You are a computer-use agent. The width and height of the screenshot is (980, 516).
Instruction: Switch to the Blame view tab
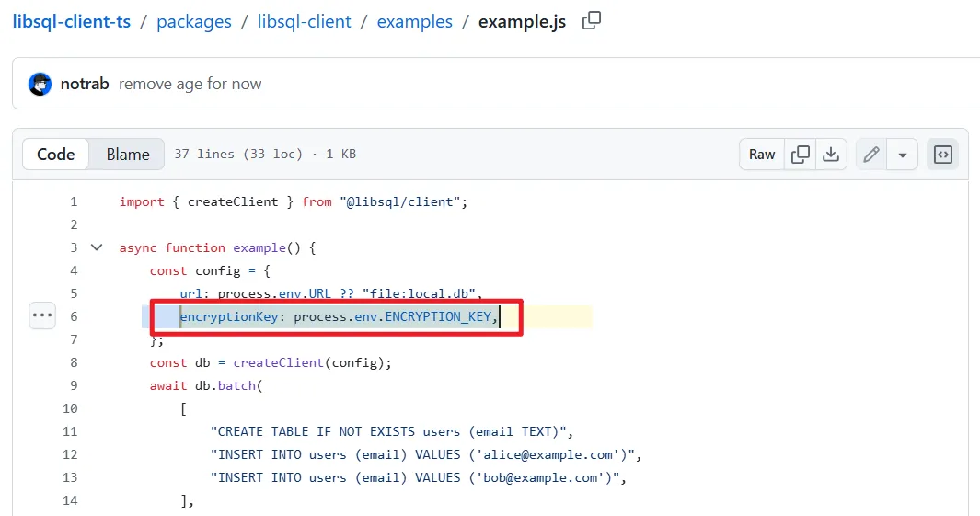127,155
